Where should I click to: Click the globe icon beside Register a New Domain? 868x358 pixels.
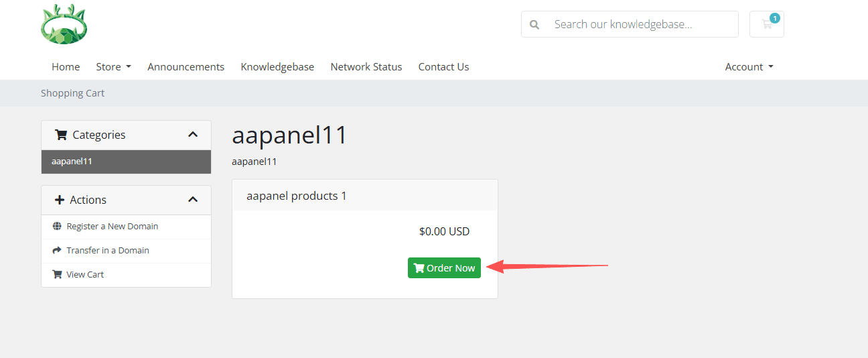(x=57, y=227)
